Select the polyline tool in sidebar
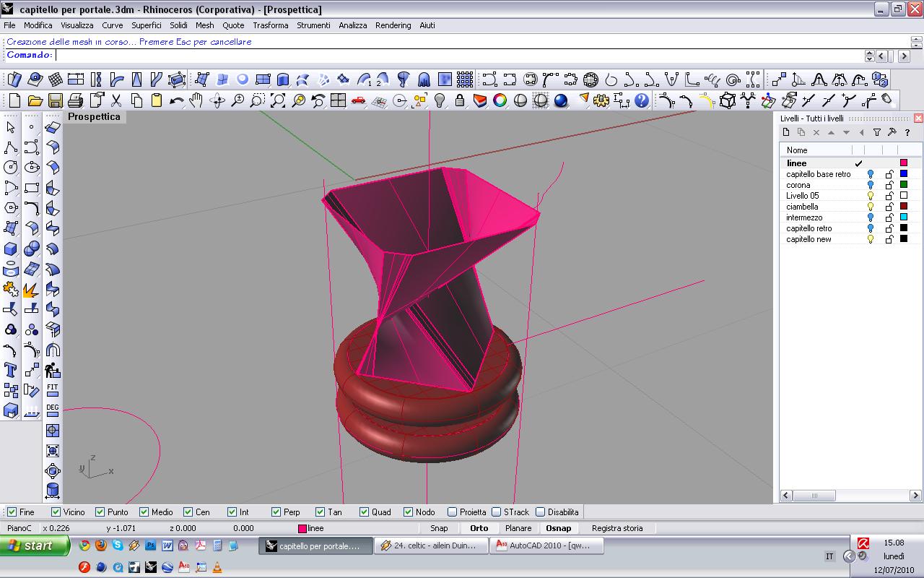This screenshot has height=578, width=924. pyautogui.click(x=11, y=147)
